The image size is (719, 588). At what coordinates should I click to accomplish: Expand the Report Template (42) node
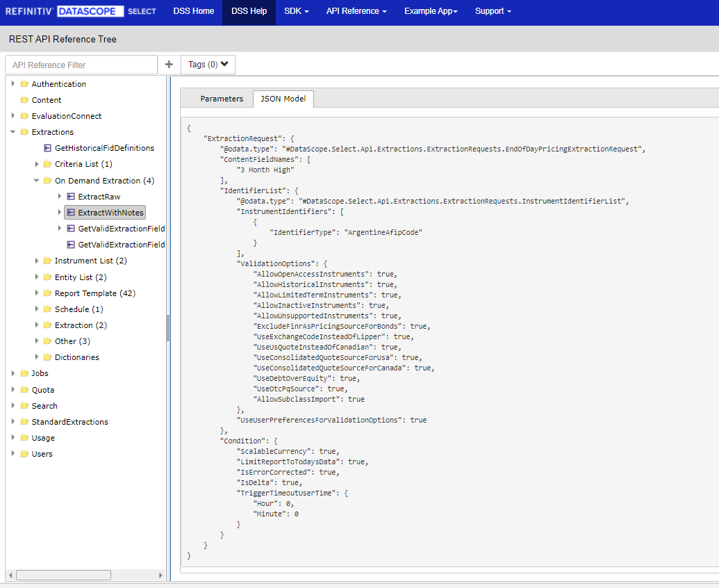(x=37, y=293)
